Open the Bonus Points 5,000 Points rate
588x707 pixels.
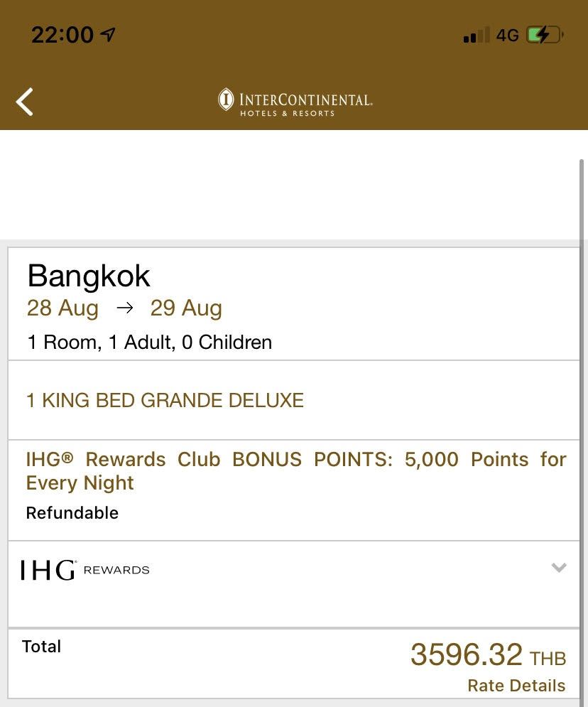pos(295,470)
